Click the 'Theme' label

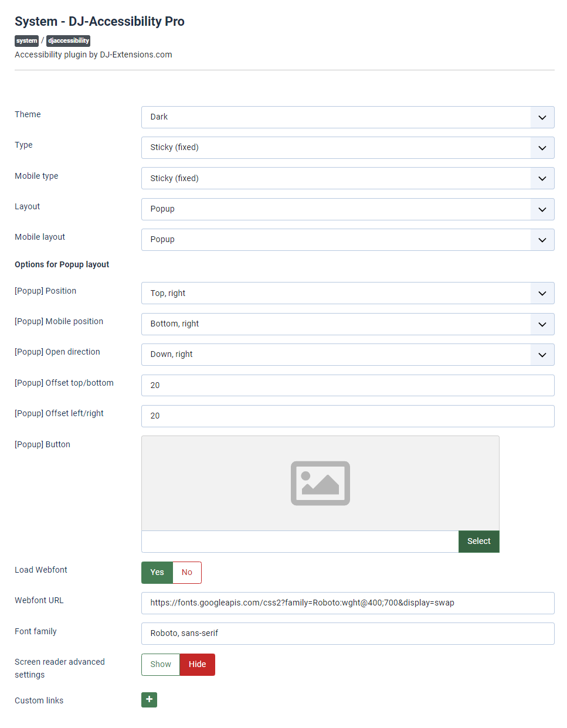pos(28,114)
